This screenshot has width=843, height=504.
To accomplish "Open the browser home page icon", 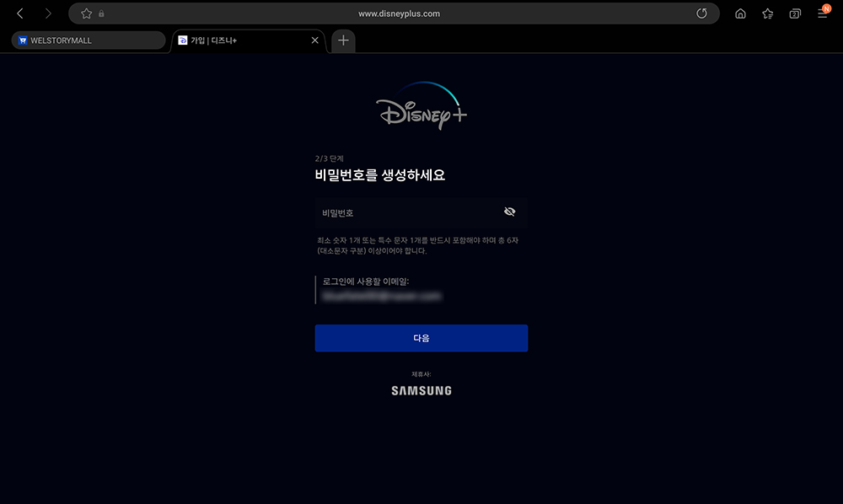I will [x=740, y=13].
